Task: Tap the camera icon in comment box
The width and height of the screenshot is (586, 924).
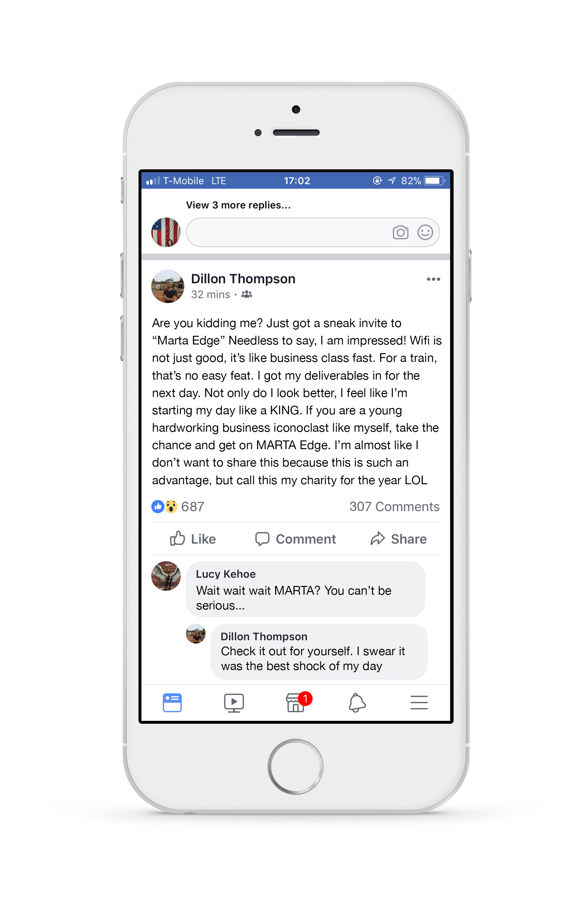Action: pos(400,232)
